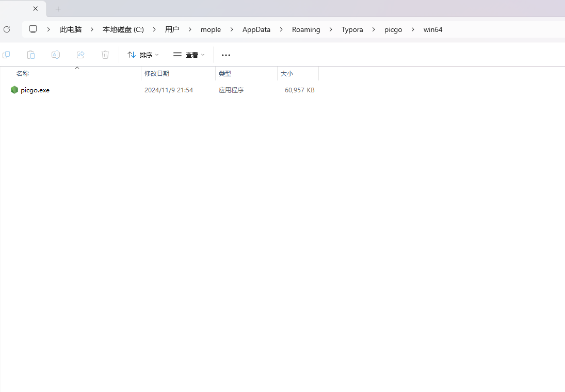Click the rename icon in toolbar
The height and width of the screenshot is (392, 565).
pyautogui.click(x=56, y=55)
